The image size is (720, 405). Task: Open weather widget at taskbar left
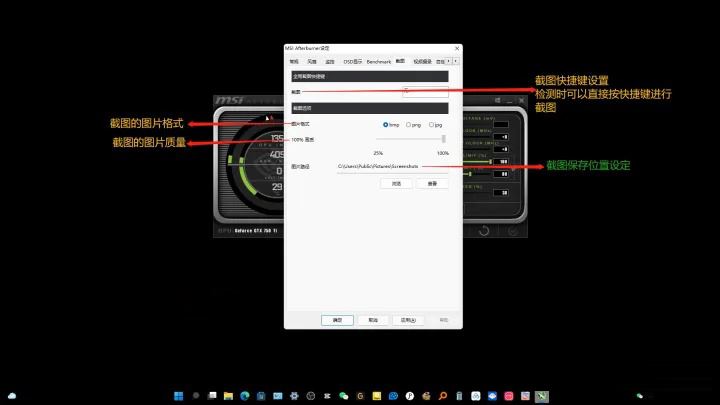click(x=12, y=396)
